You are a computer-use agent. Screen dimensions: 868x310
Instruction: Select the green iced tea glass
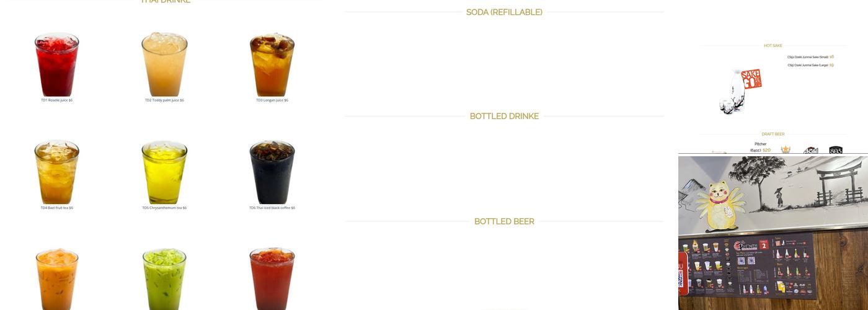[x=164, y=279]
